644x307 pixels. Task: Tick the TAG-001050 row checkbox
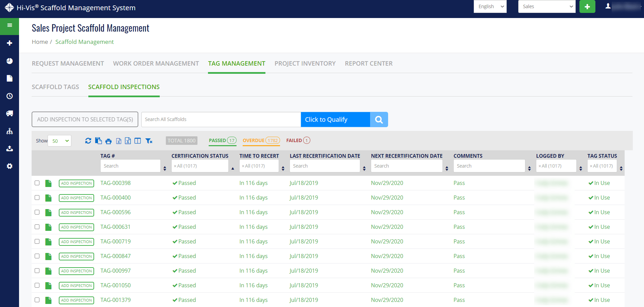37,285
